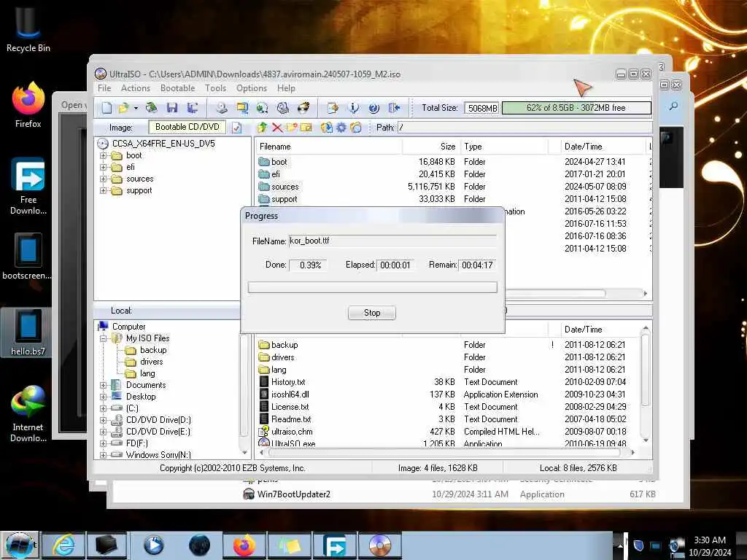Image resolution: width=747 pixels, height=560 pixels.
Task: Open the Options menu
Action: 252,88
